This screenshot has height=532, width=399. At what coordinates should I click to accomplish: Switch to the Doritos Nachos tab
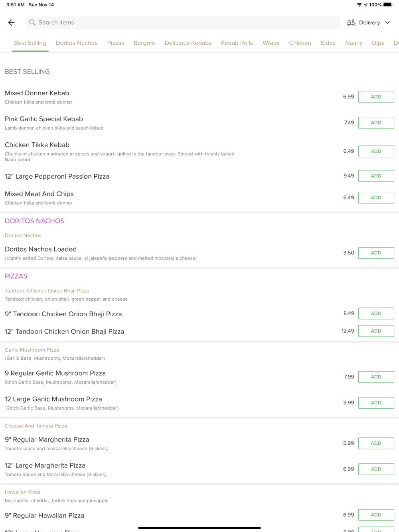(x=77, y=43)
